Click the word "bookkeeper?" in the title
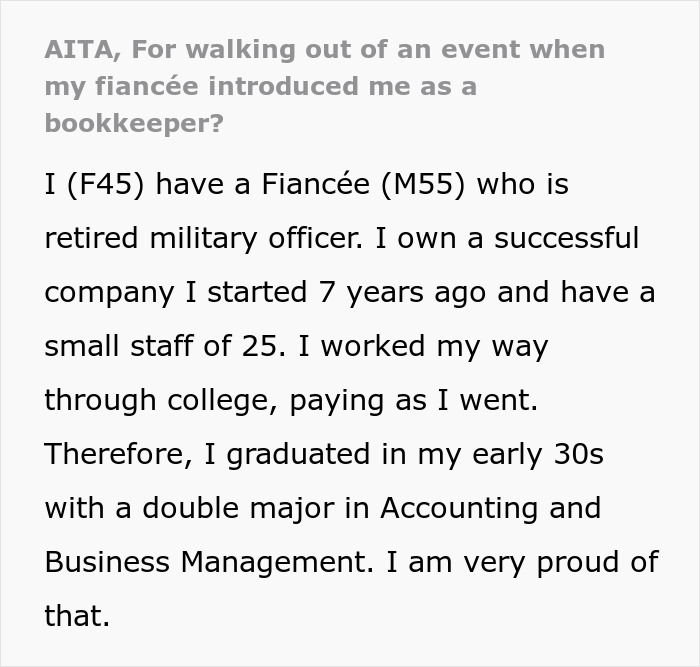The width and height of the screenshot is (700, 667). click(x=134, y=123)
